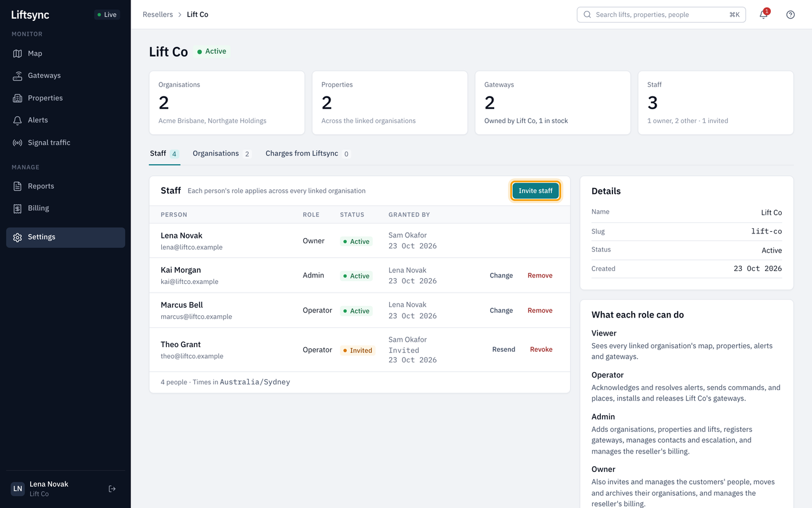Viewport: 812px width, 508px height.
Task: Click the Properties building icon
Action: [x=17, y=98]
